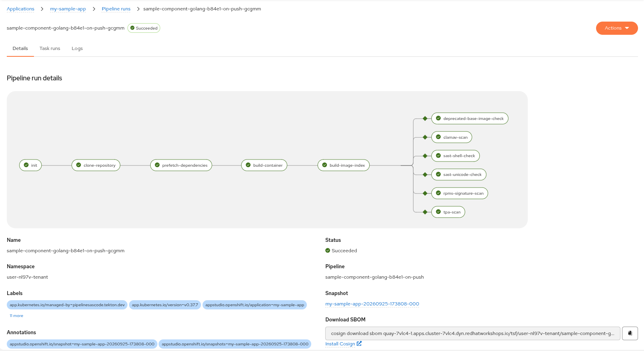This screenshot has height=351, width=644.
Task: Click the green check icon under Status
Action: tap(328, 251)
